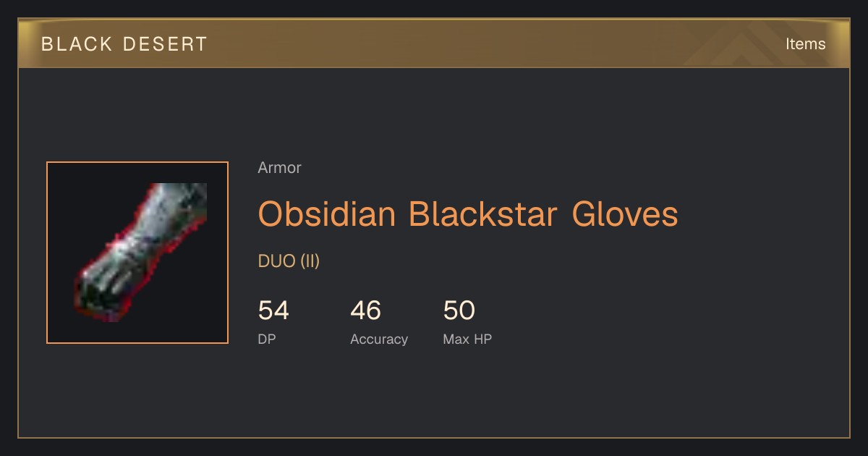Click the DUO (II) enhancement level

pos(289,261)
